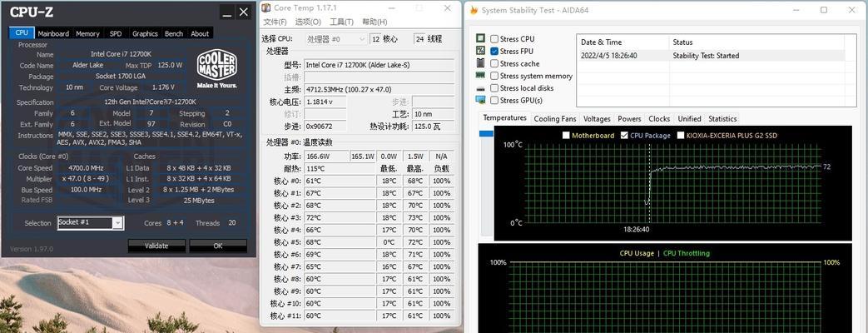Open the 帮助(H) menu in Core Temp
868x333 pixels.
[x=374, y=22]
